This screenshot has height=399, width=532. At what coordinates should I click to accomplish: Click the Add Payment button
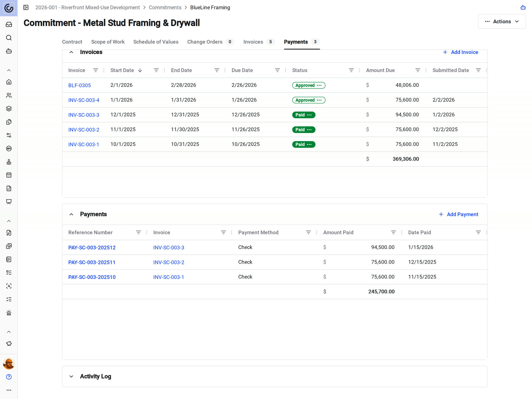[459, 214]
